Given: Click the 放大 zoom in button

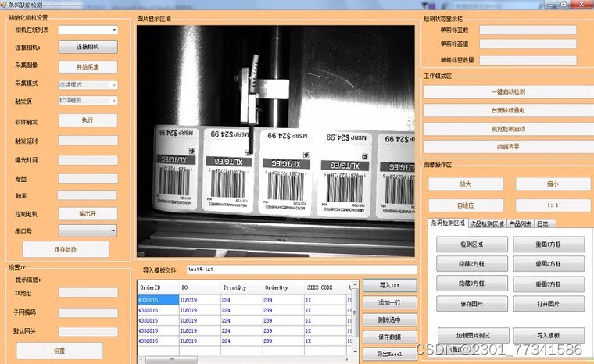Looking at the screenshot, I should coord(466,184).
